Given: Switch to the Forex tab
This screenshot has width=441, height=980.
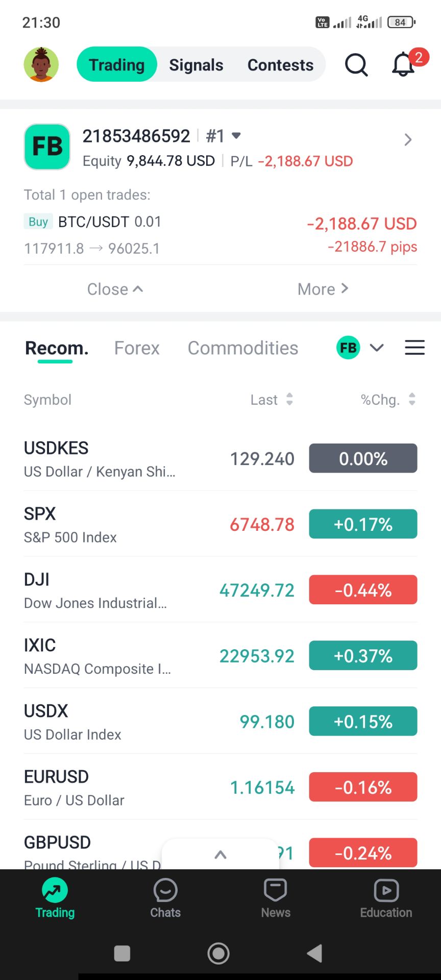Looking at the screenshot, I should coord(137,348).
